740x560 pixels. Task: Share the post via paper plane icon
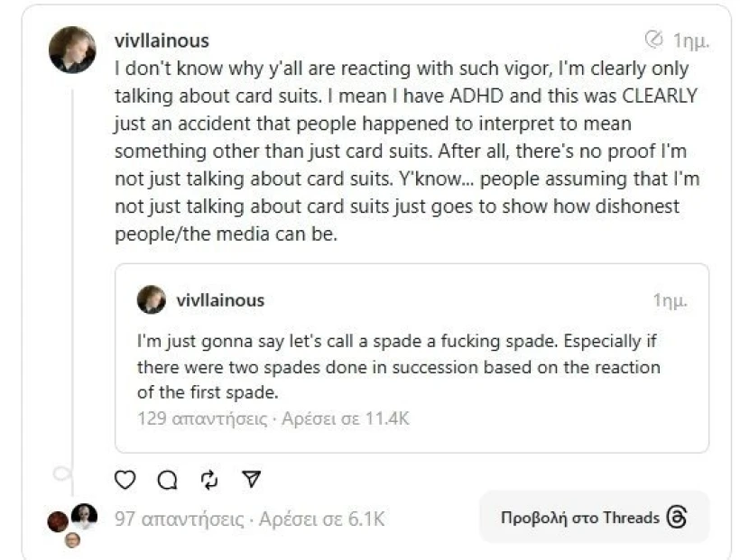coord(252,480)
